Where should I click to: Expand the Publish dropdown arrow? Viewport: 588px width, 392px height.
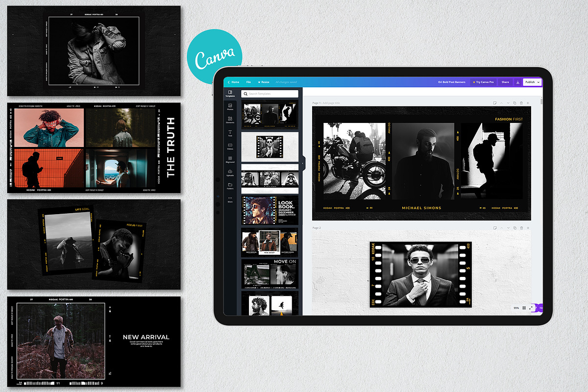pyautogui.click(x=539, y=82)
